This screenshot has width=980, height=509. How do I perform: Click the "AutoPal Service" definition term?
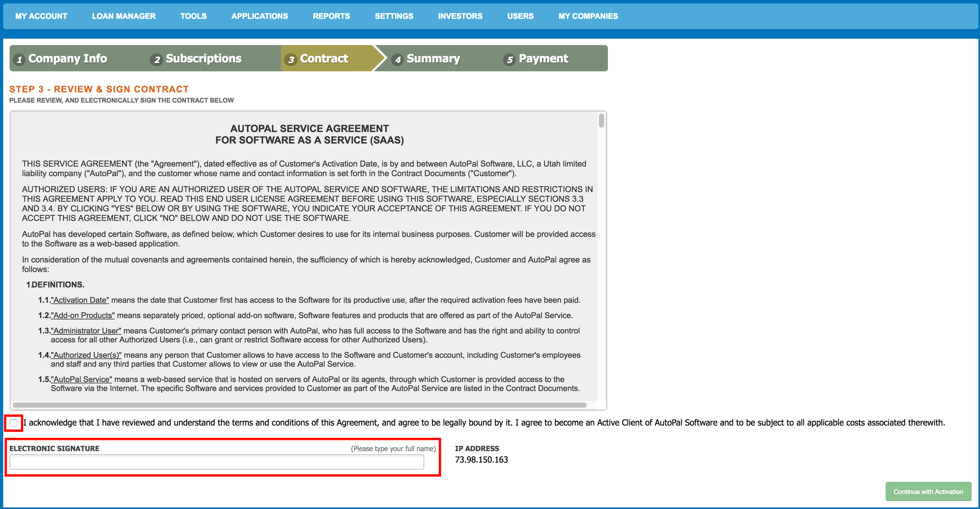(x=81, y=380)
